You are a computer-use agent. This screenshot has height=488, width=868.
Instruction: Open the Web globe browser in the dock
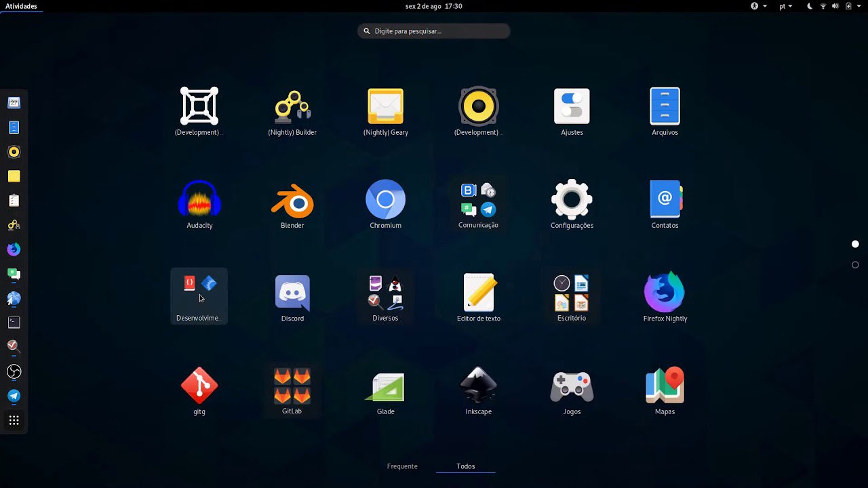pos(14,298)
